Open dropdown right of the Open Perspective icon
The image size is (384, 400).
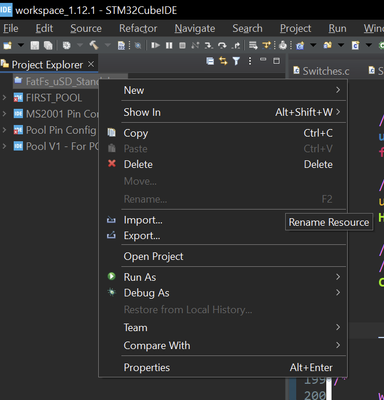341,45
